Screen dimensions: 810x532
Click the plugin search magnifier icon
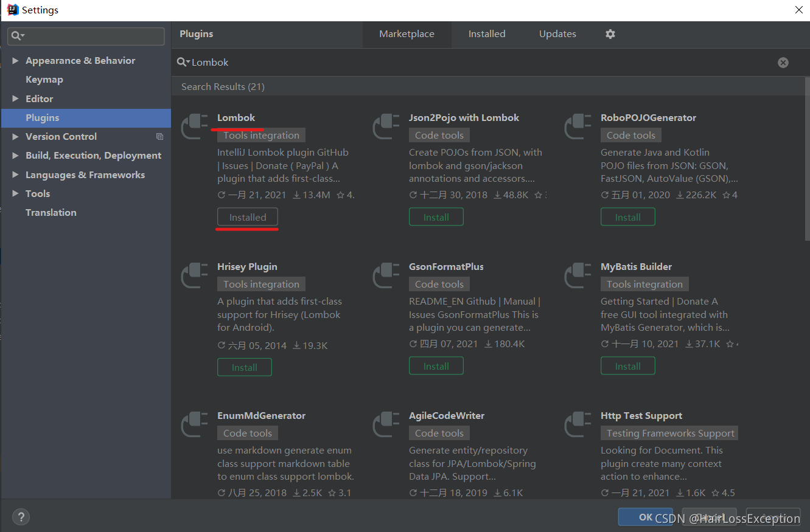(183, 62)
